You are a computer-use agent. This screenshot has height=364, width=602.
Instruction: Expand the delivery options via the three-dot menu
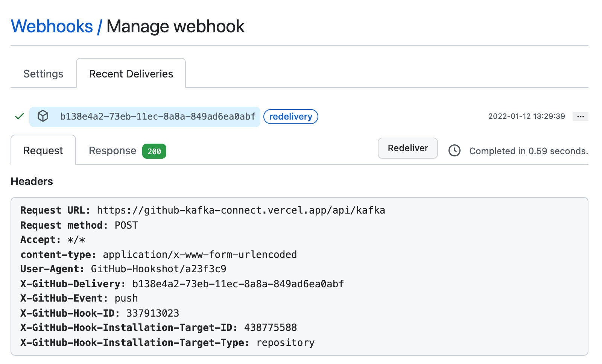[581, 117]
